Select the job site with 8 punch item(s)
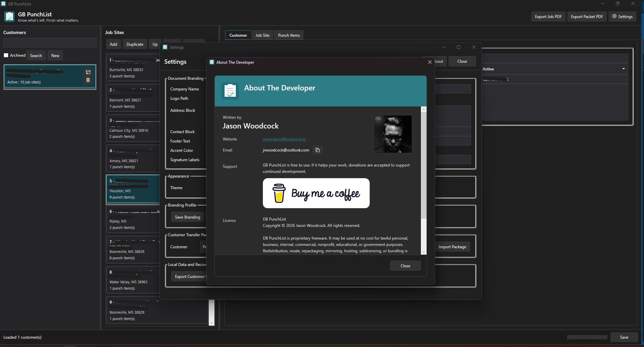This screenshot has width=644, height=347. (133, 250)
